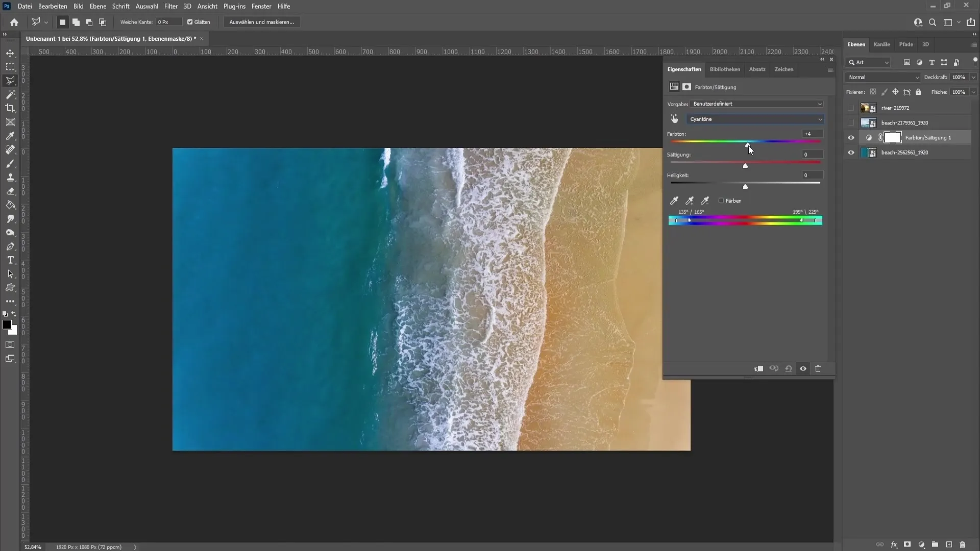The width and height of the screenshot is (980, 551).
Task: Open the Filter menu
Action: pyautogui.click(x=170, y=6)
